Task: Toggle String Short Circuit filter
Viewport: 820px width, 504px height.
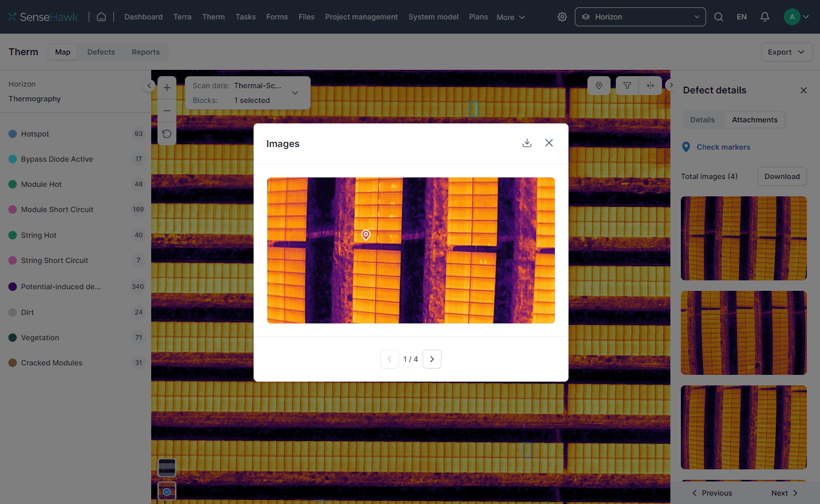Action: pos(76,260)
